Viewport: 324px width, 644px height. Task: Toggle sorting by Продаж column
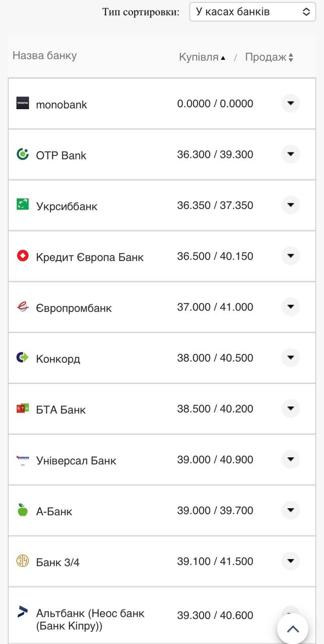(x=268, y=57)
